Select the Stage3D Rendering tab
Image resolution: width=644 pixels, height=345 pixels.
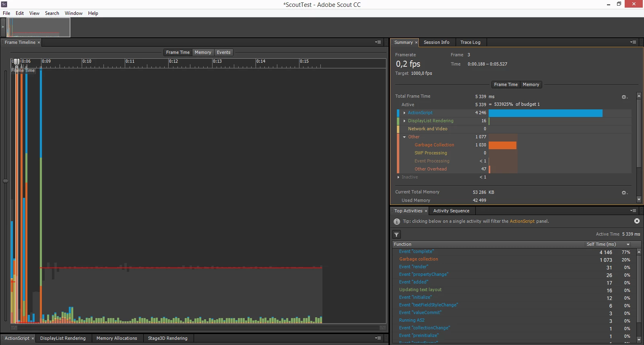[168, 338]
